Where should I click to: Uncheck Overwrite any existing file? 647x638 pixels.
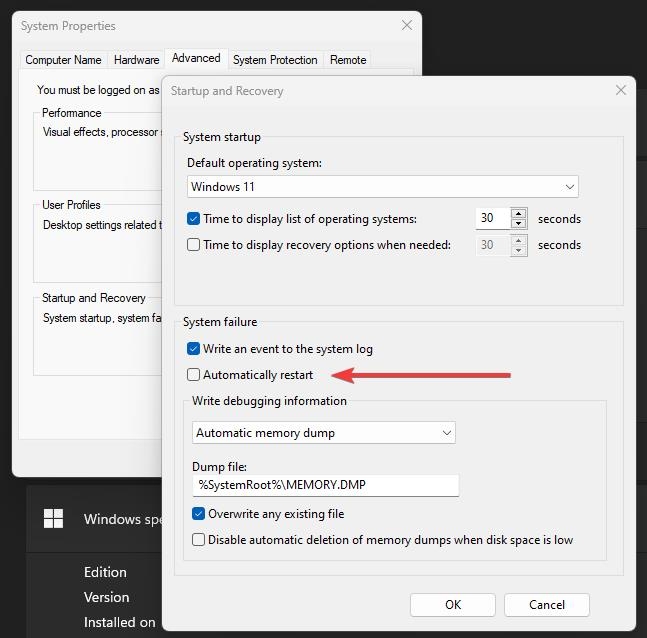[x=198, y=514]
